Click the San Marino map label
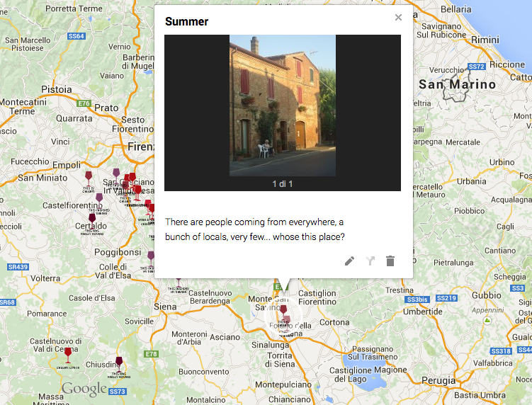532x405 pixels. (457, 84)
